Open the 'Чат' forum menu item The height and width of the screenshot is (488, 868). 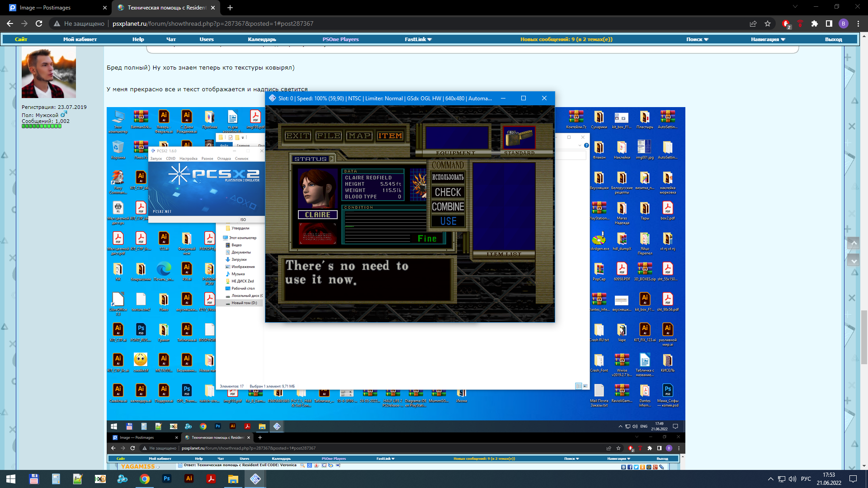171,39
